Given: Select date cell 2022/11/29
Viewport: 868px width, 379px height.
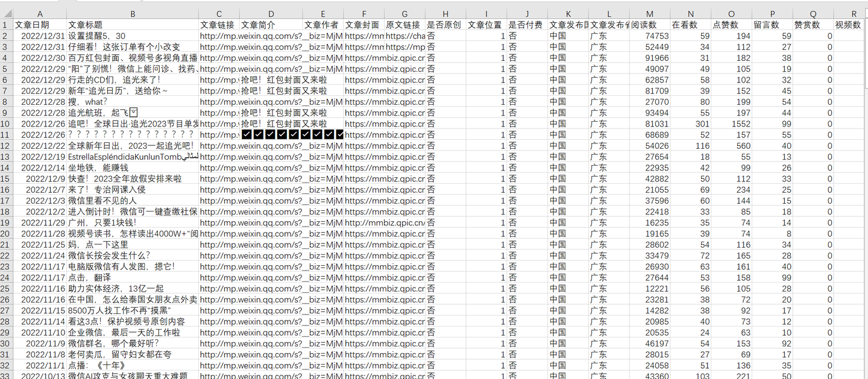Looking at the screenshot, I should [40, 222].
